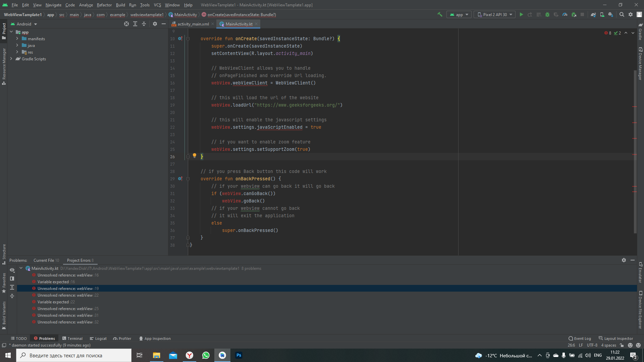Open the SDK Manager icon
The height and width of the screenshot is (362, 644).
pyautogui.click(x=611, y=14)
